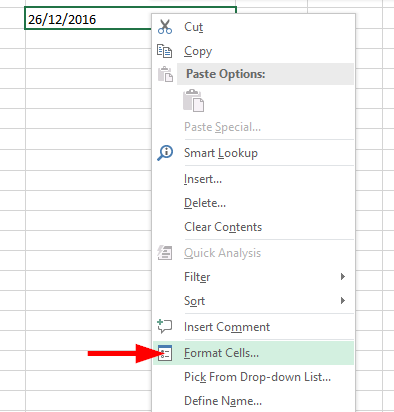Click the Smart Lookup magnifier icon
This screenshot has height=412, width=394.
pos(165,153)
